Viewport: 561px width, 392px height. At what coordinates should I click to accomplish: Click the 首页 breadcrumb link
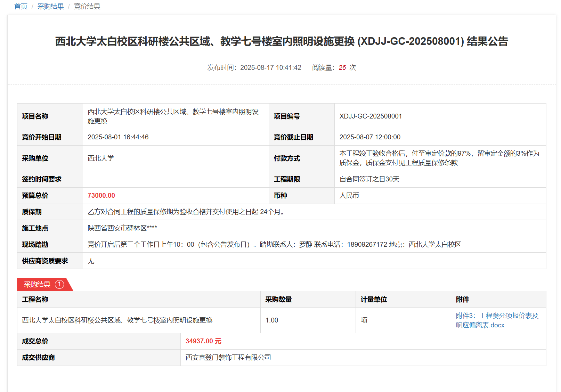tap(21, 7)
